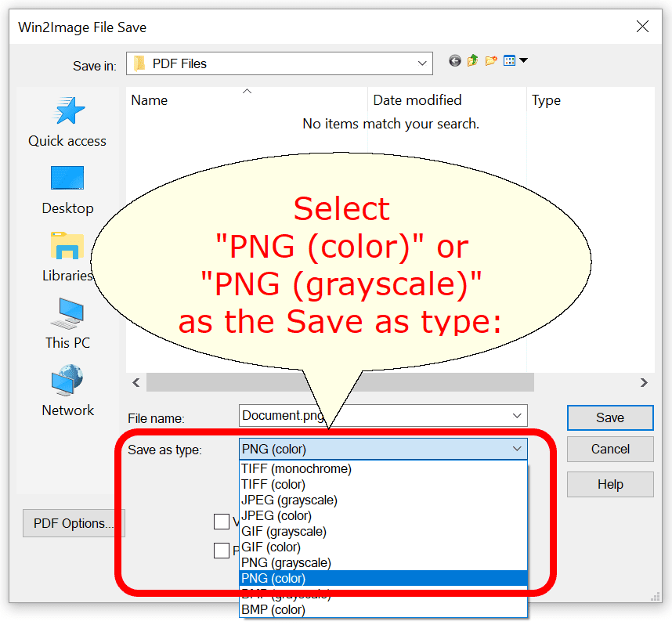This screenshot has height=625, width=672.
Task: Select TIFF (monochrome) file type
Action: (383, 468)
